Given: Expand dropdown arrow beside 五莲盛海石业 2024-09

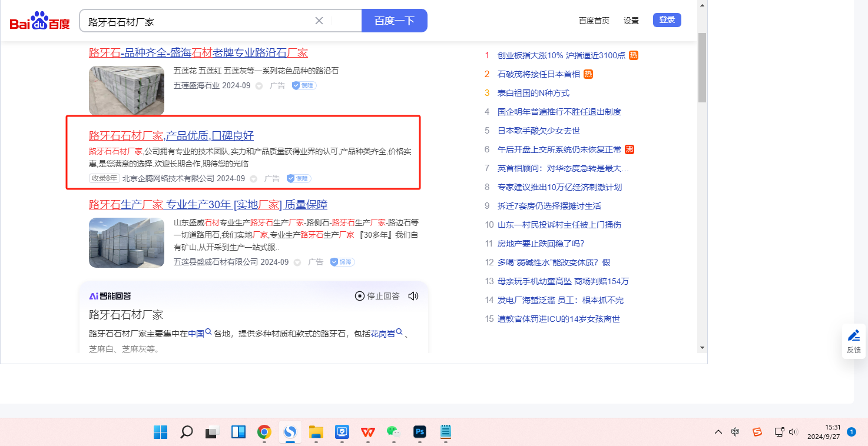Looking at the screenshot, I should coord(259,86).
